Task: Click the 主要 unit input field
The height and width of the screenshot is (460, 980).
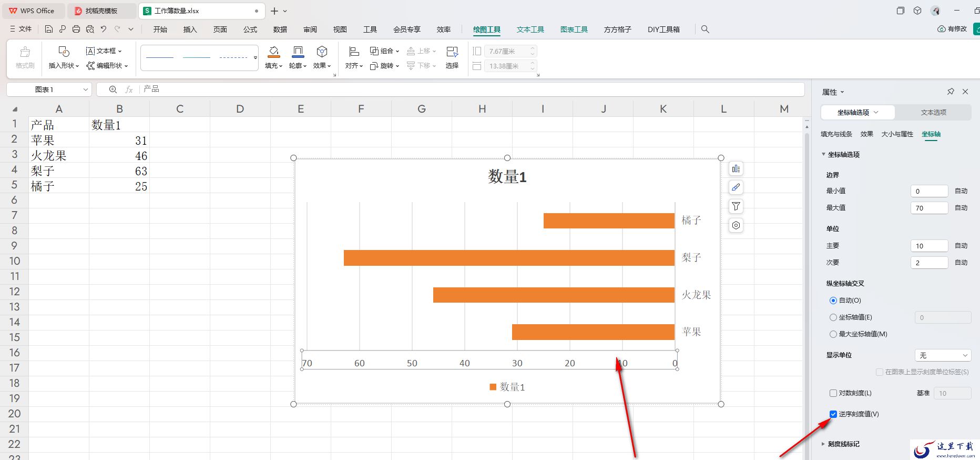Action: click(929, 246)
